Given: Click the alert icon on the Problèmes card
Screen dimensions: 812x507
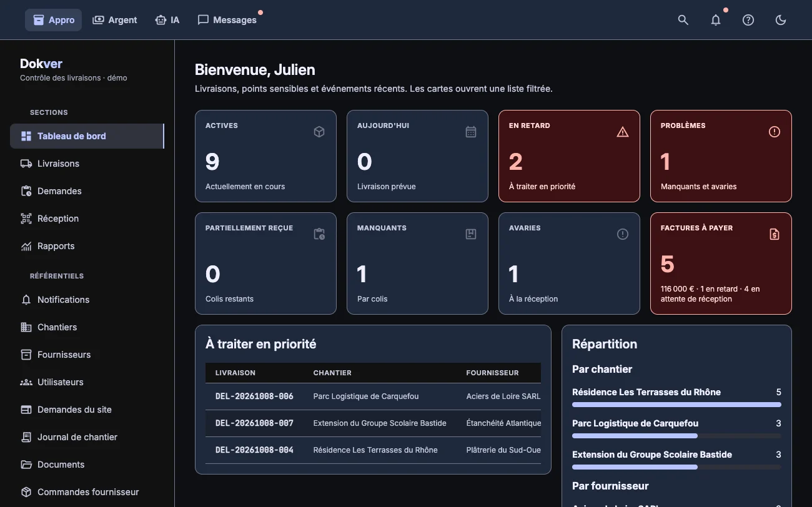Looking at the screenshot, I should (x=775, y=132).
